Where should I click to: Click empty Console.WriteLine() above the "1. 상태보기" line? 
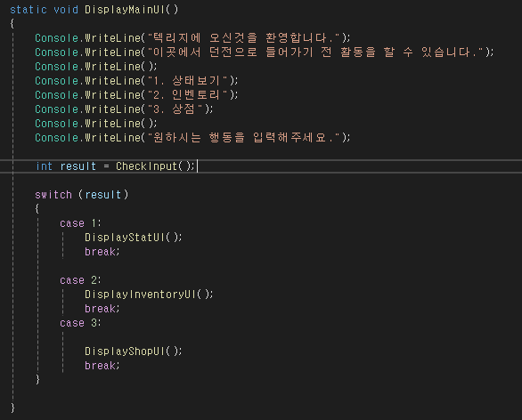coord(96,67)
